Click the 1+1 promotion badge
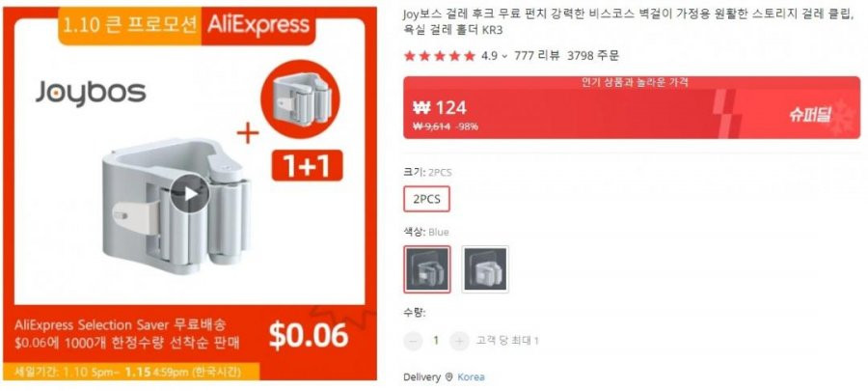868x391 pixels. [x=308, y=165]
